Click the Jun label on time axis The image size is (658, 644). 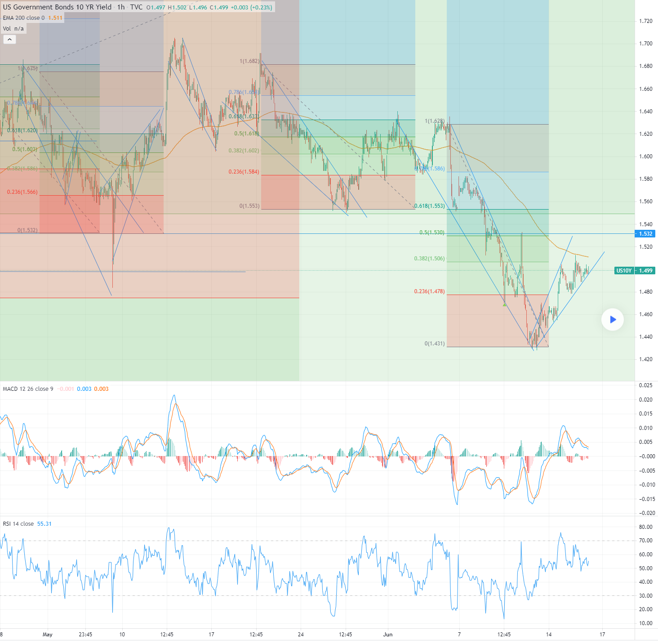[387, 635]
